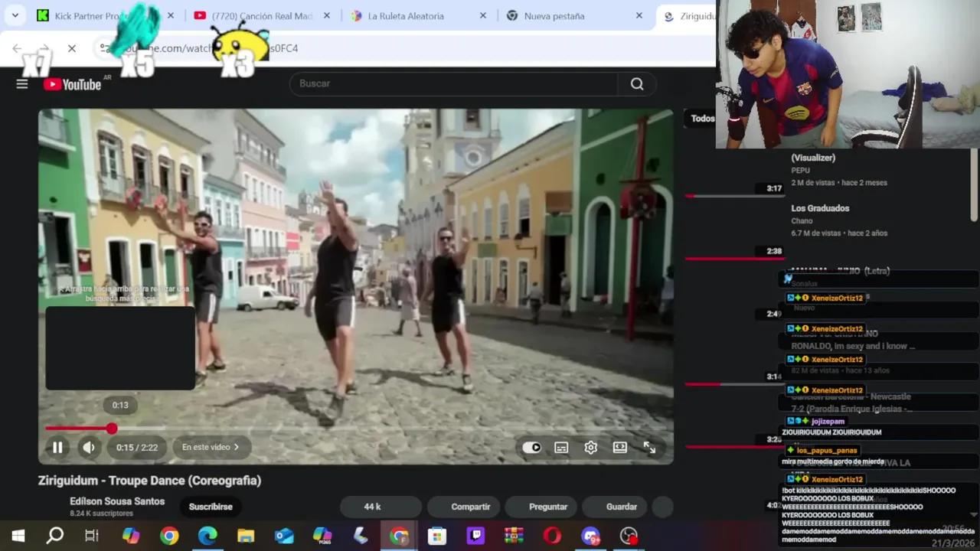Click the video title 'Ziriguidum - Troupe Dance (Coreografia)'

pyautogui.click(x=150, y=481)
